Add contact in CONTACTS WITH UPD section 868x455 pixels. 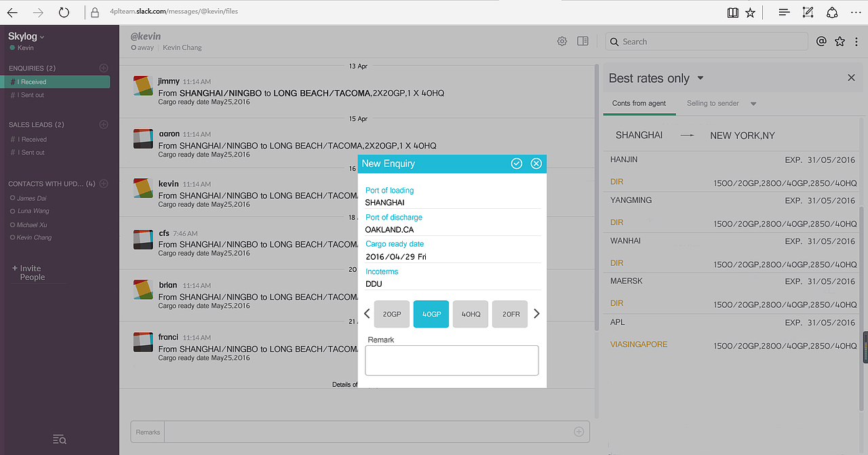(x=104, y=183)
